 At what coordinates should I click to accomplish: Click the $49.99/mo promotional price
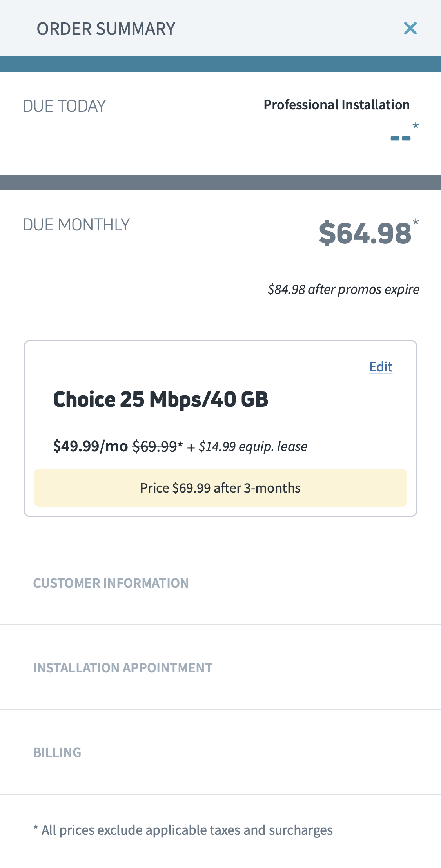[x=91, y=446]
